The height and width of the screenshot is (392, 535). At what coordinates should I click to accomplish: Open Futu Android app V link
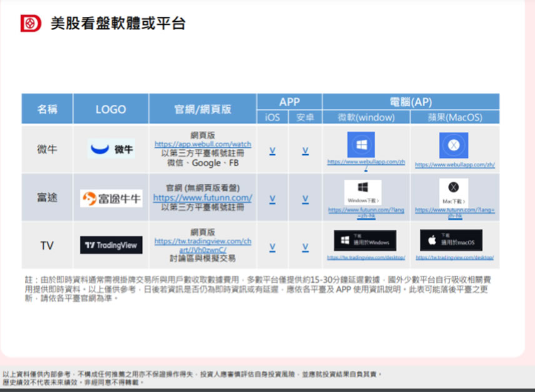(x=306, y=199)
